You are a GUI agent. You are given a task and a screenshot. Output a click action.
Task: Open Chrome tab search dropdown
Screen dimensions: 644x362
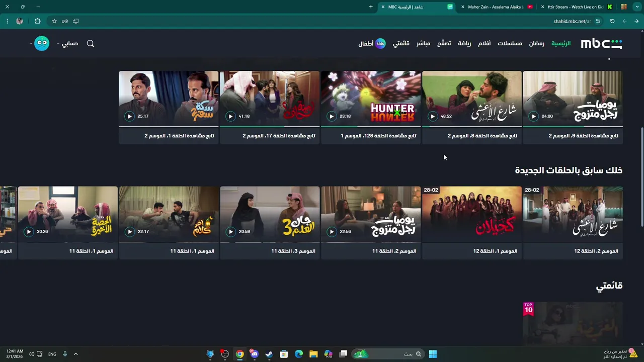point(636,7)
